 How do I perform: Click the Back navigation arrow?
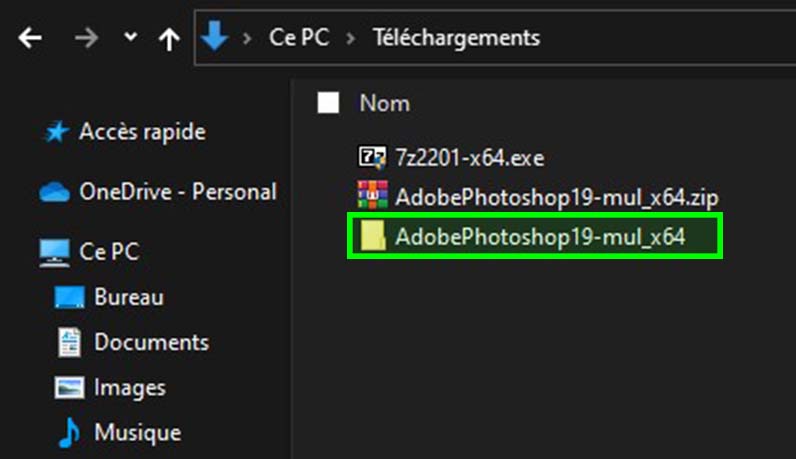(30, 39)
